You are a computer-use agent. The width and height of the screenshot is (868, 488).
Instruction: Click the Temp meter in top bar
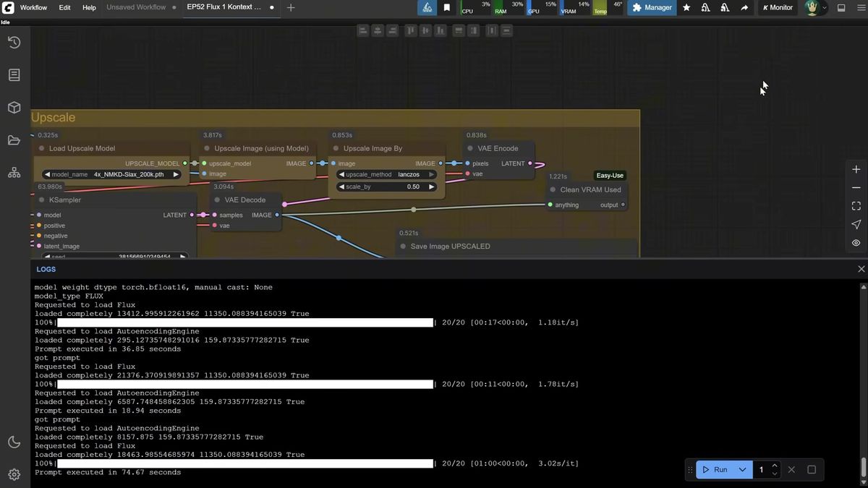(x=608, y=7)
